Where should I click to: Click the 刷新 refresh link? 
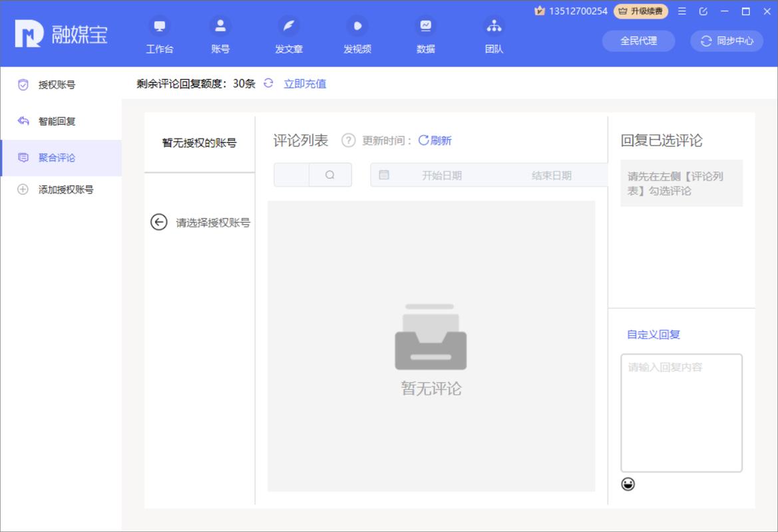pos(435,141)
